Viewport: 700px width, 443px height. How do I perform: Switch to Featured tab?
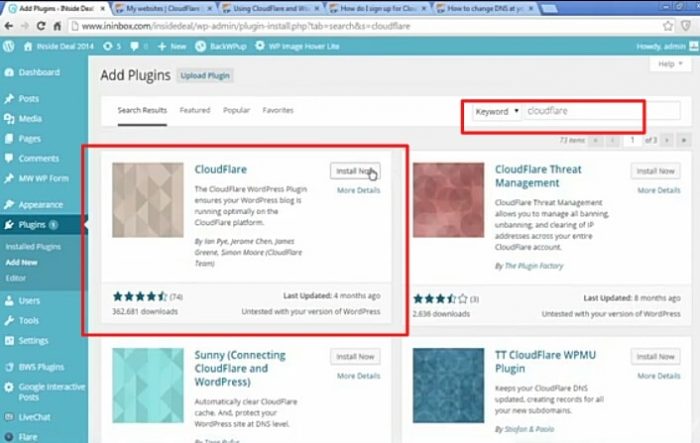pos(195,110)
